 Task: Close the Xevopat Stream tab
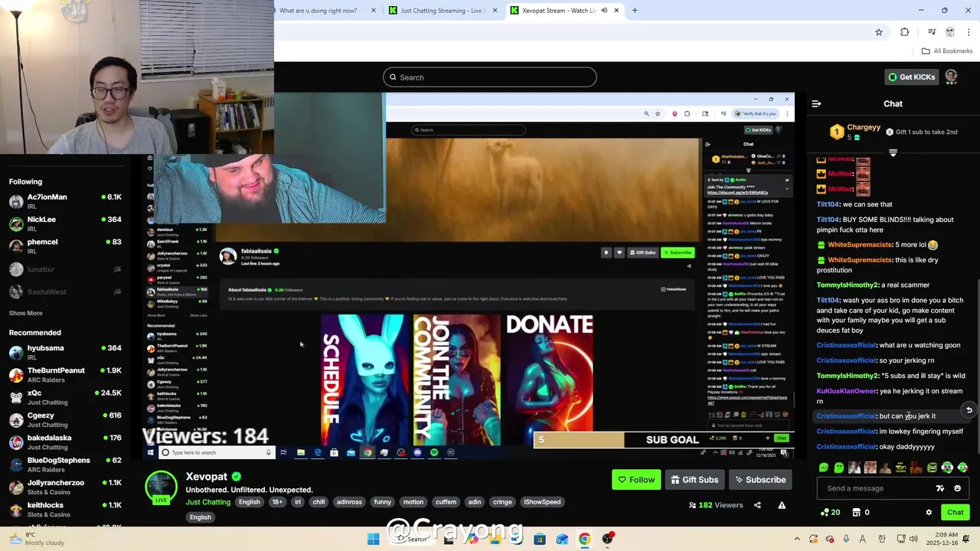(x=616, y=11)
